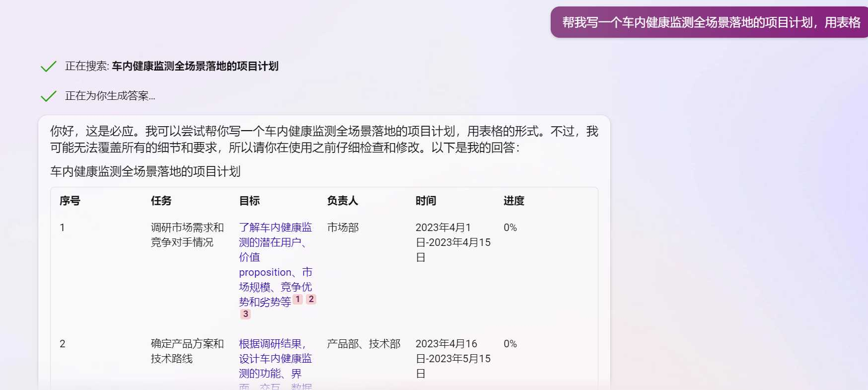Open citation badge 3 in row one
The height and width of the screenshot is (390, 868).
[245, 314]
